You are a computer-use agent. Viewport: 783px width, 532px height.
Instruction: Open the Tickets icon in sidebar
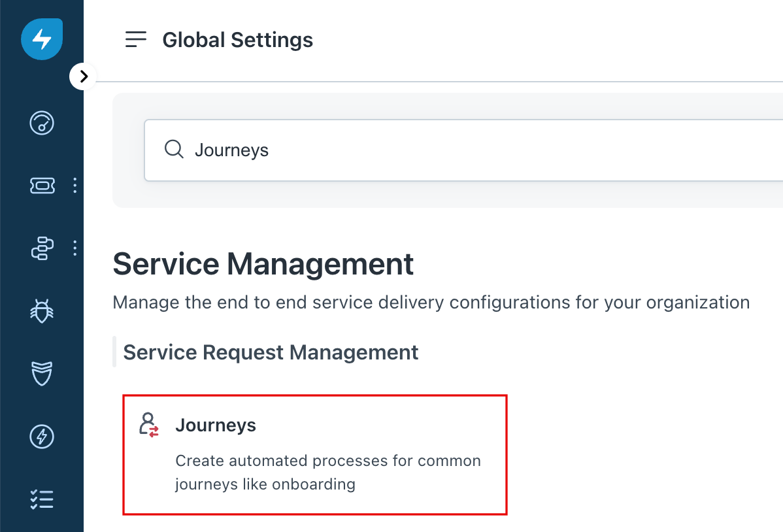(42, 186)
